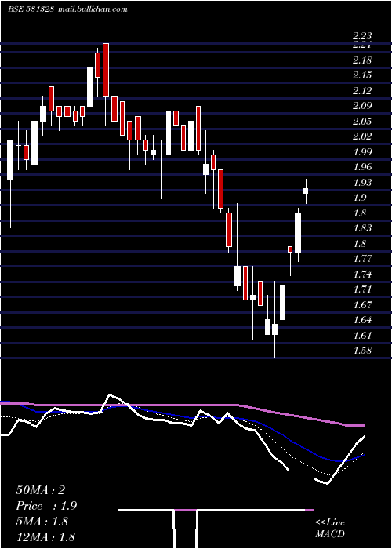Click the 1.83 price axis label

(x=362, y=228)
